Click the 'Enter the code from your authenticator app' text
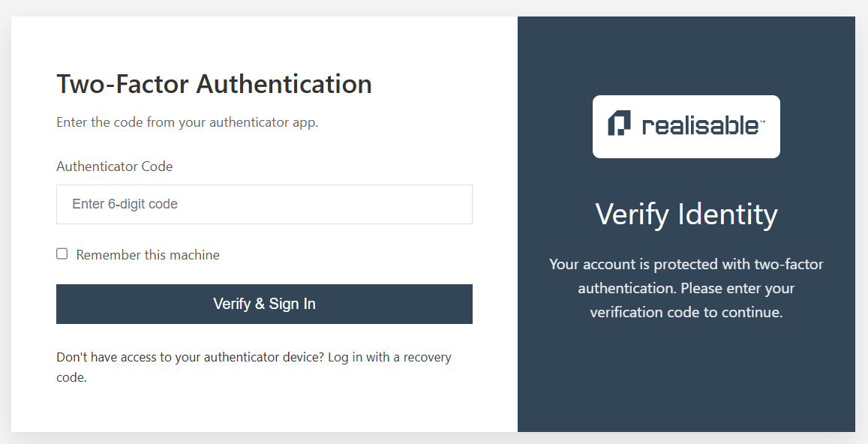This screenshot has height=444, width=868. [187, 122]
